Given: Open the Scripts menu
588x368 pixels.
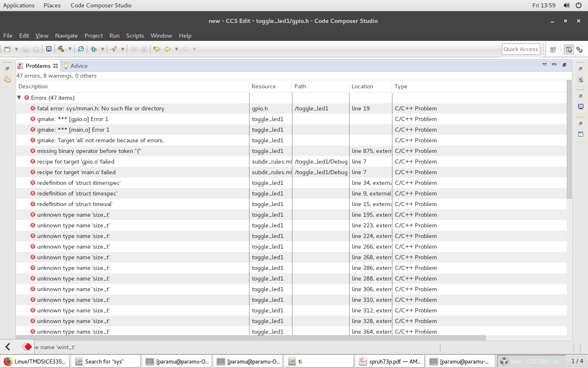Looking at the screenshot, I should [x=135, y=36].
